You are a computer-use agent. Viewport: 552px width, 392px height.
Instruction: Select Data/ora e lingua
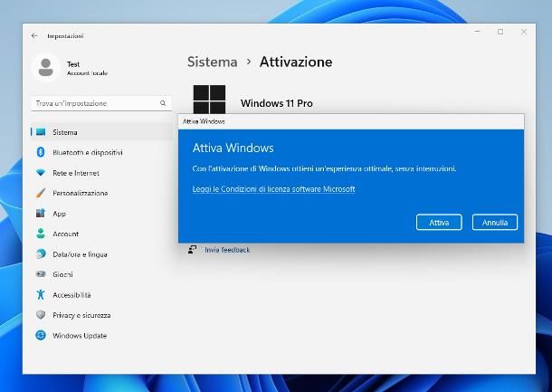click(x=101, y=254)
